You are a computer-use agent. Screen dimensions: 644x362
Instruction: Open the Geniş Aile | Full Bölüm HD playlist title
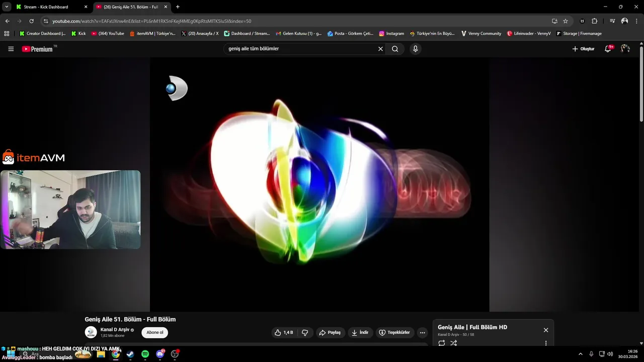pos(472,327)
